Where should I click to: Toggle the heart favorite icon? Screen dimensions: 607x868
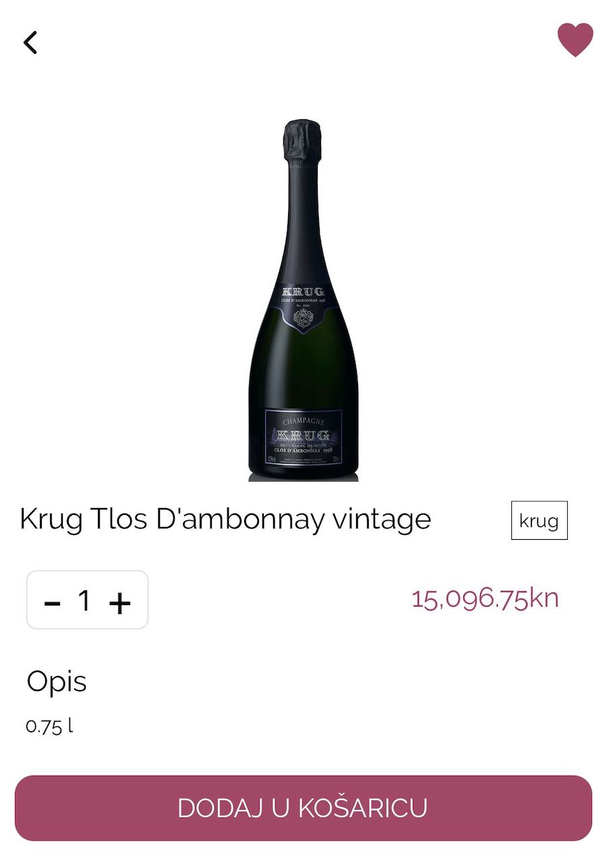pos(575,40)
